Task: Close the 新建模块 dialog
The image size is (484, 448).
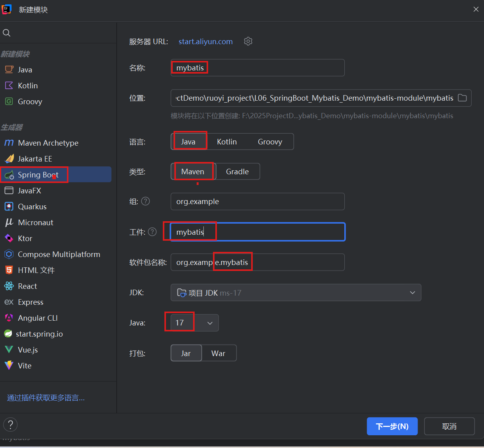Action: (476, 9)
